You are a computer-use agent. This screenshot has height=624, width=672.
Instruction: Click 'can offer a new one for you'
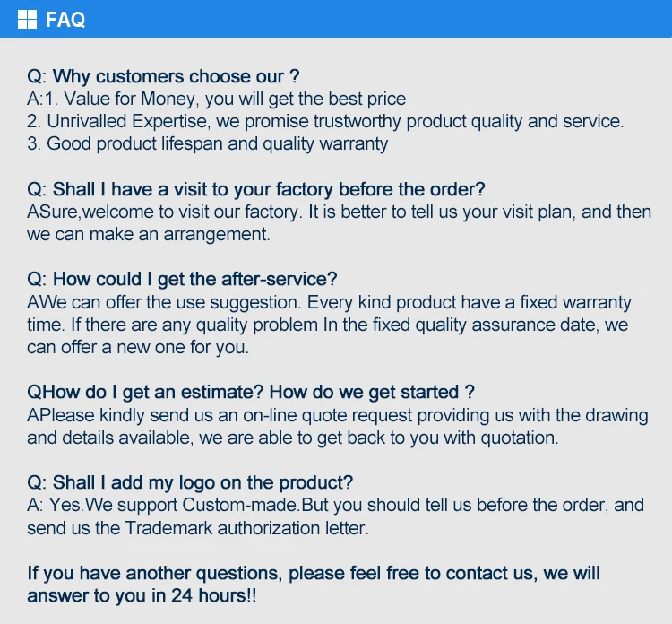(138, 347)
